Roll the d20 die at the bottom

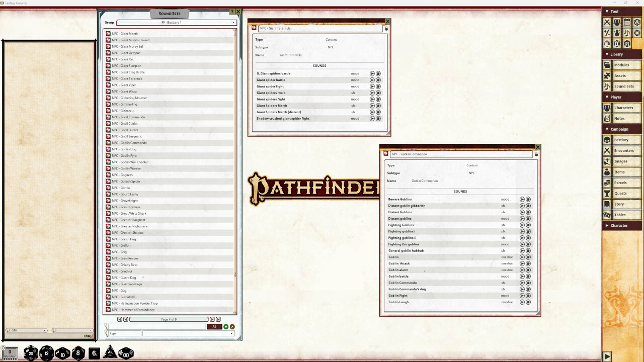[31, 352]
